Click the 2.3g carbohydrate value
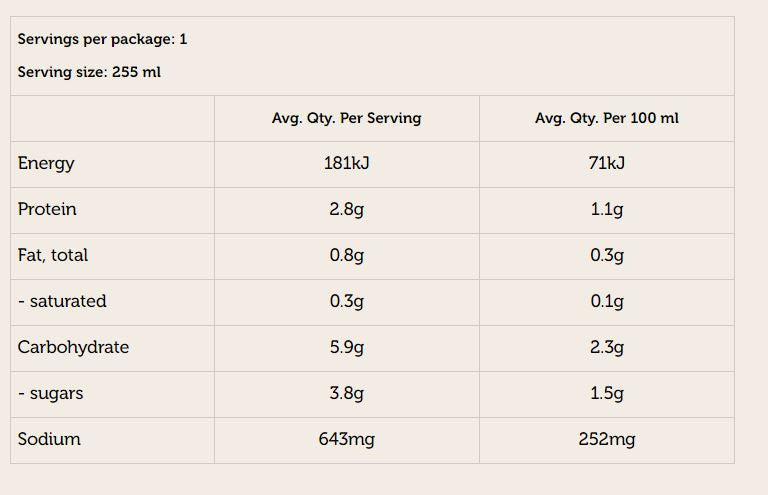Image resolution: width=768 pixels, height=495 pixels. point(606,347)
